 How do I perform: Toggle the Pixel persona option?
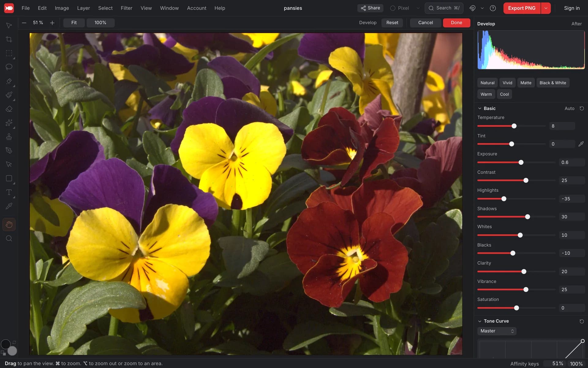point(400,8)
